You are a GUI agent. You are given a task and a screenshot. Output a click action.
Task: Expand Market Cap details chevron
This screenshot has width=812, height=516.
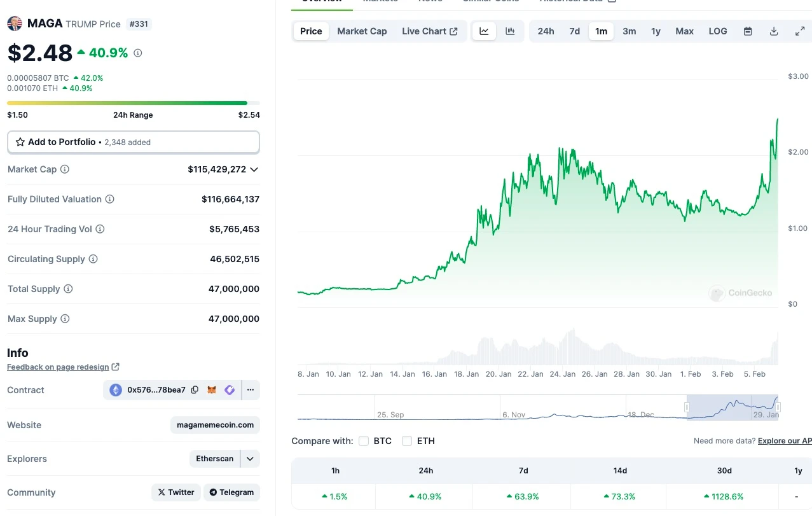[x=254, y=170]
